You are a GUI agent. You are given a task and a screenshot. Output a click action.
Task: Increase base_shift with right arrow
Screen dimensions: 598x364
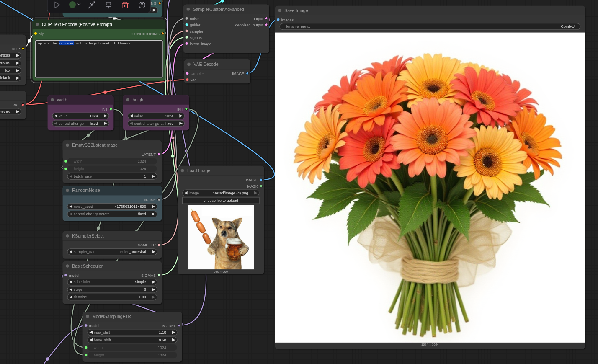173,340
